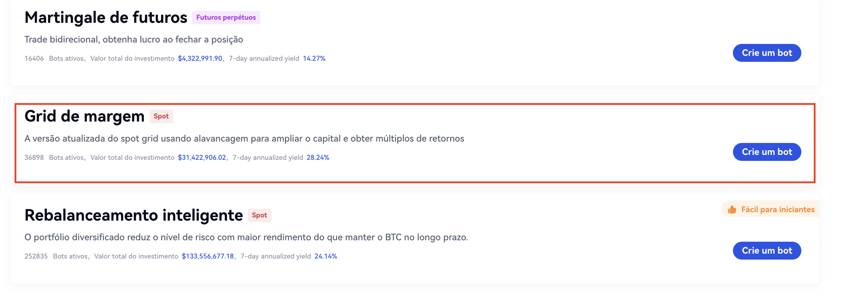Create a Martingale de futuros bot
This screenshot has width=868, height=300.
(x=767, y=53)
